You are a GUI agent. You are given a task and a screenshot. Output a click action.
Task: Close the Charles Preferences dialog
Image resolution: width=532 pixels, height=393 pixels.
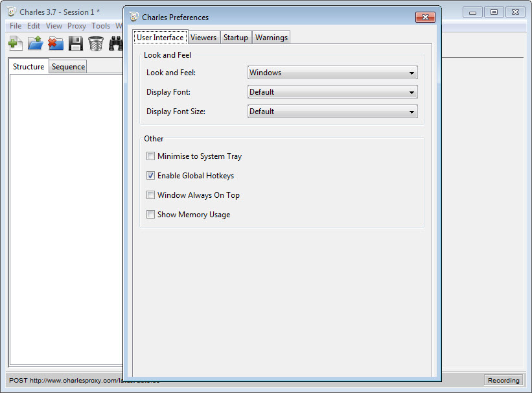(x=425, y=17)
